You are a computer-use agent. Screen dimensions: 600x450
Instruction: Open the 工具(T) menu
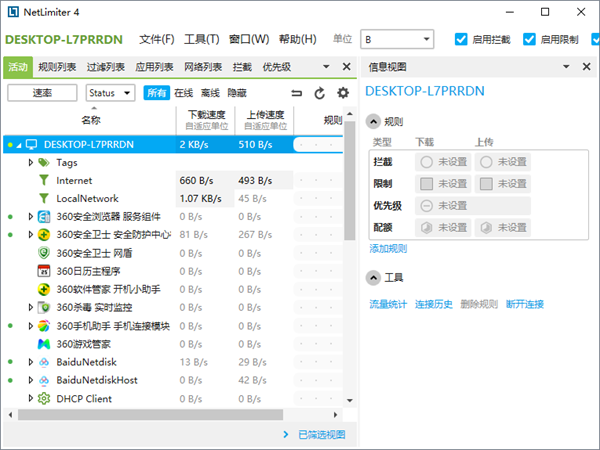click(x=202, y=40)
